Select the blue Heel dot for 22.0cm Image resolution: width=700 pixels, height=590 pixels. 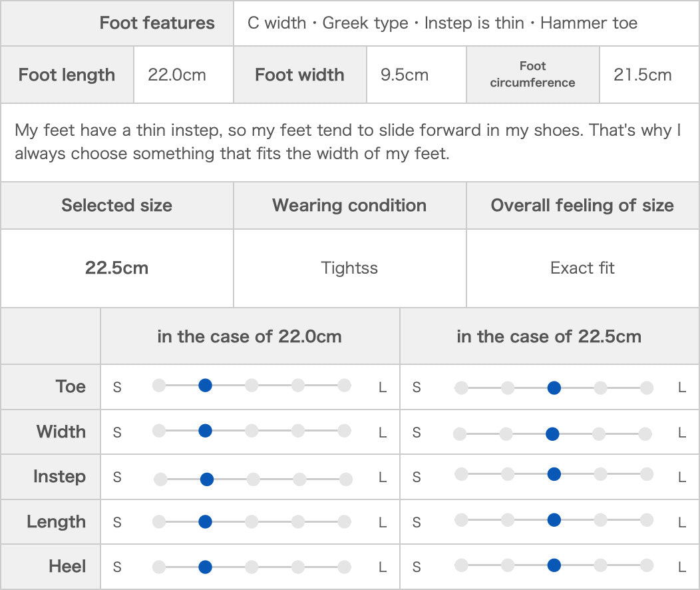pyautogui.click(x=205, y=567)
